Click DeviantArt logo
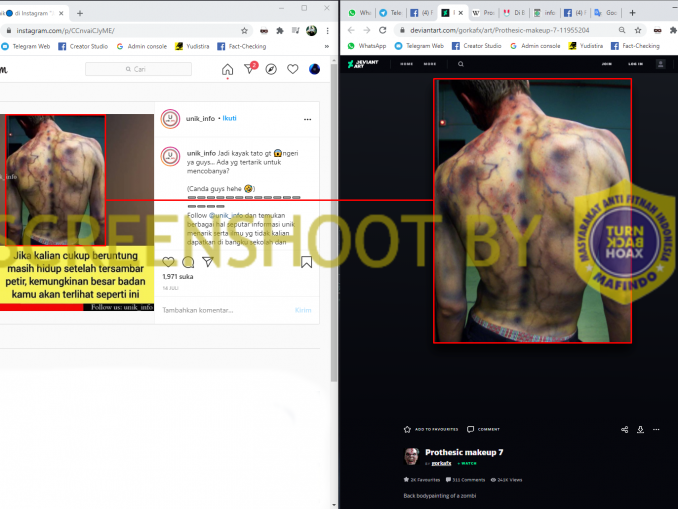This screenshot has width=678, height=509. tap(363, 64)
